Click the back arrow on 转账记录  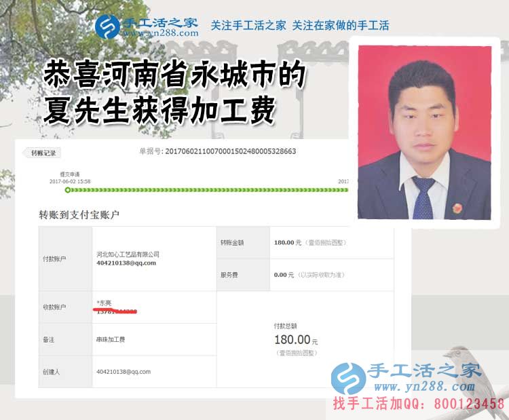tap(28, 153)
